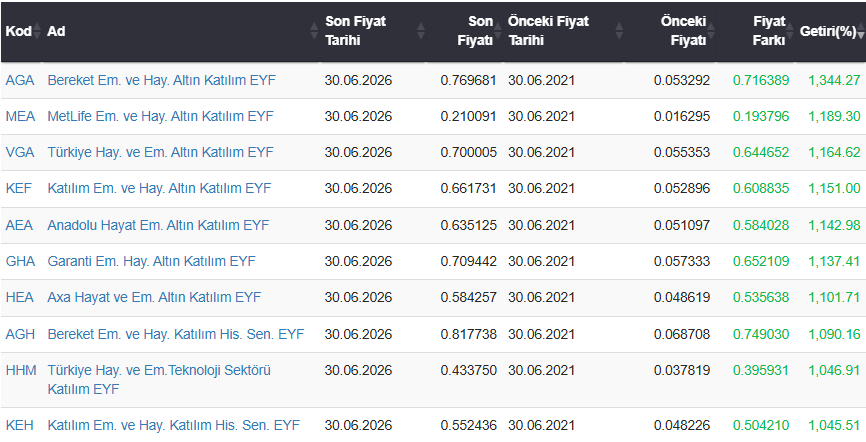Viewport: 866px width, 442px height.
Task: Open Türkiye Hay. ve Em. Altın Katılım EYF
Action: (160, 152)
